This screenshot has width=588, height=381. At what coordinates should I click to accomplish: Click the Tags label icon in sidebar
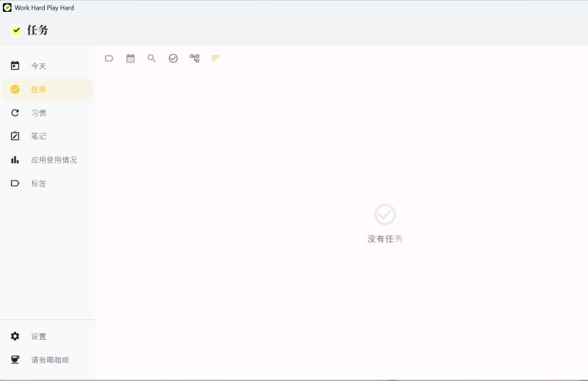coord(15,184)
